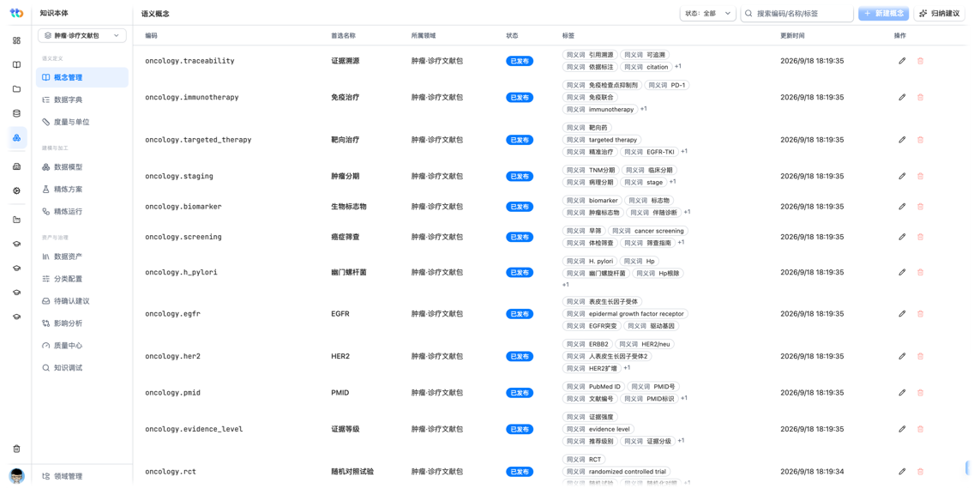Edit the oncology.pmid concept
The width and height of the screenshot is (980, 489).
(x=902, y=392)
